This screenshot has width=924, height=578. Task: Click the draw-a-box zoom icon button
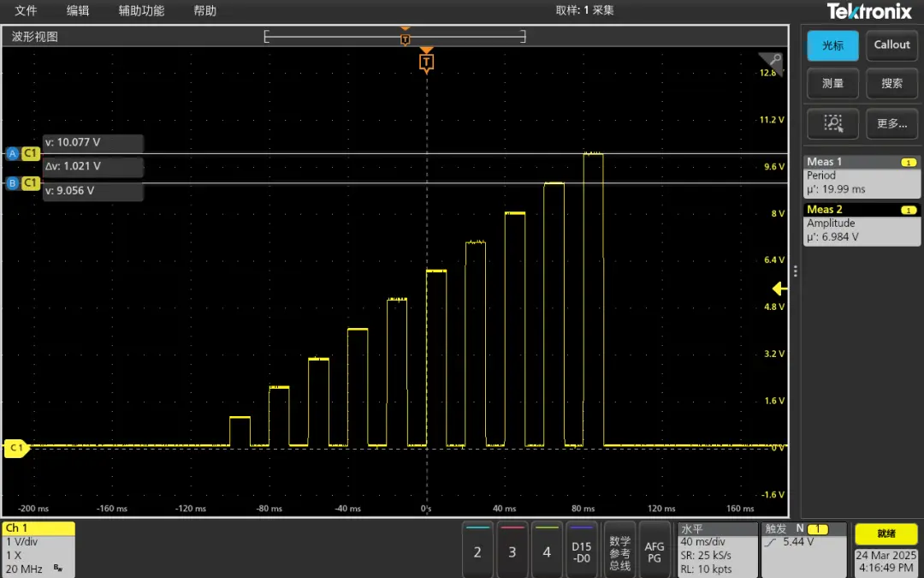click(x=832, y=123)
